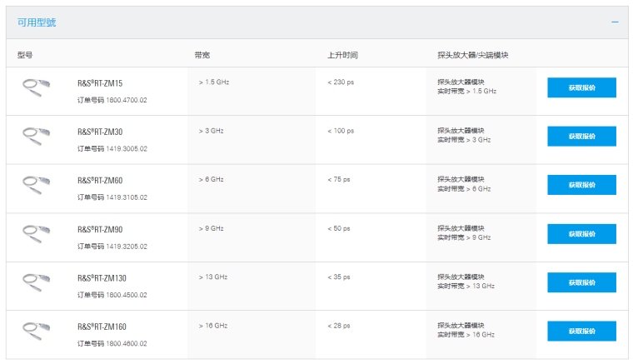Get a quote for the R&S RT-ZM15
The height and width of the screenshot is (364, 633).
pyautogui.click(x=581, y=87)
